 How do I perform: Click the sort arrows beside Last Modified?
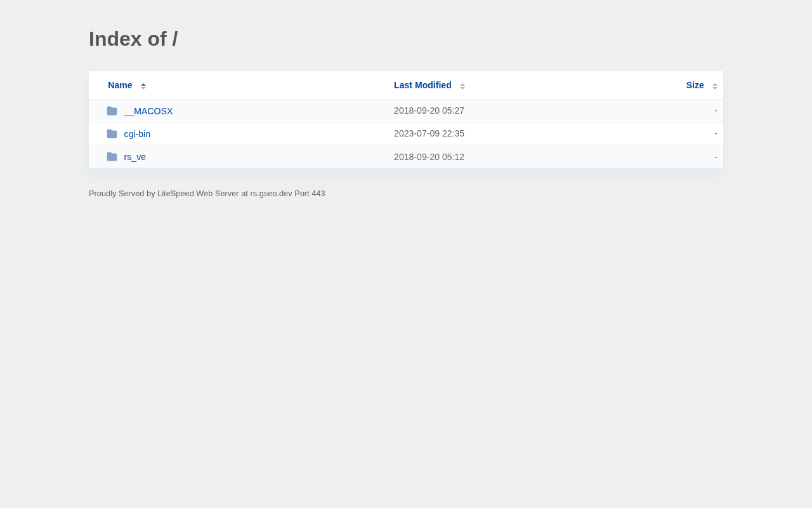coord(462,86)
